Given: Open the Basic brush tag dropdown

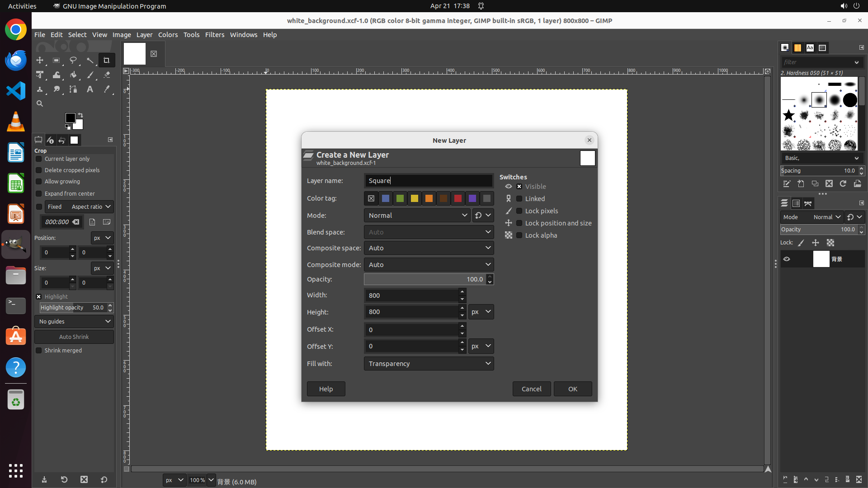Looking at the screenshot, I should (x=822, y=158).
